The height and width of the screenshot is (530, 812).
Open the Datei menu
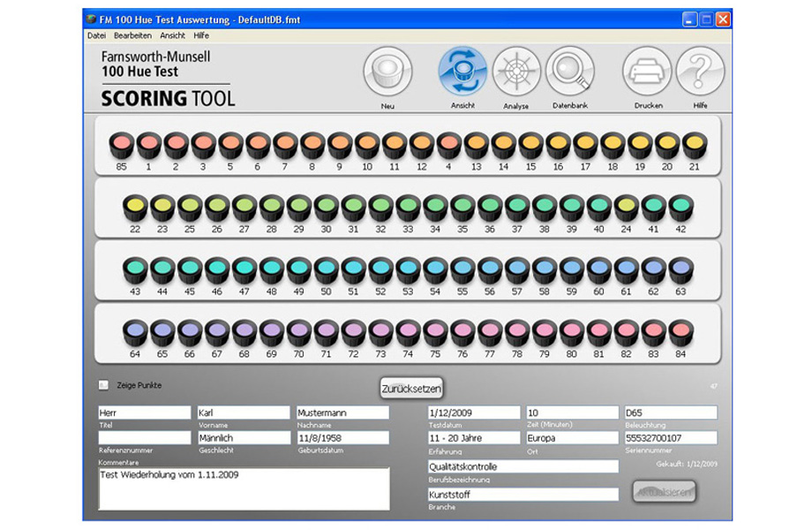click(96, 35)
